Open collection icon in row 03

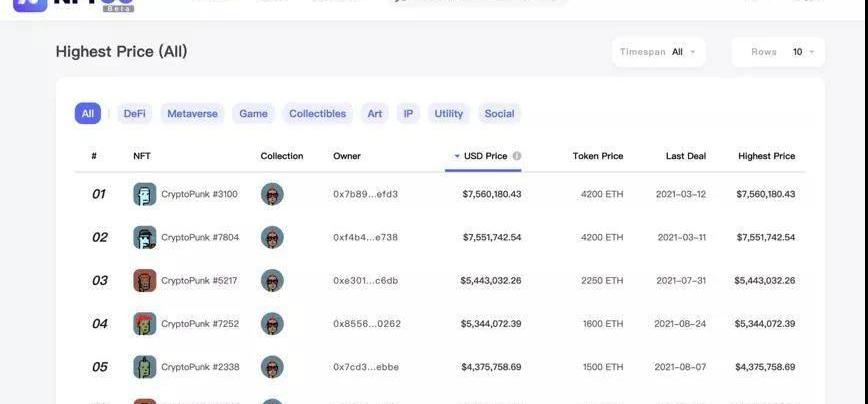pos(272,280)
